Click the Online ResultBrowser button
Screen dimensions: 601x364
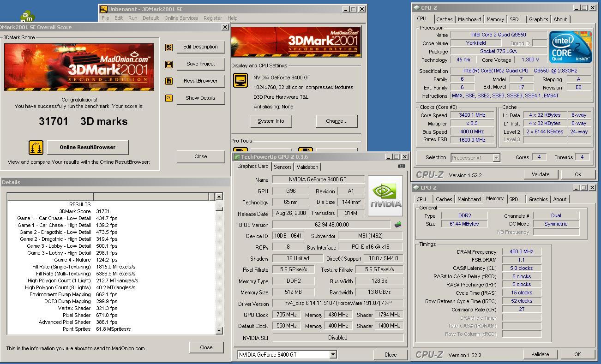[x=88, y=147]
